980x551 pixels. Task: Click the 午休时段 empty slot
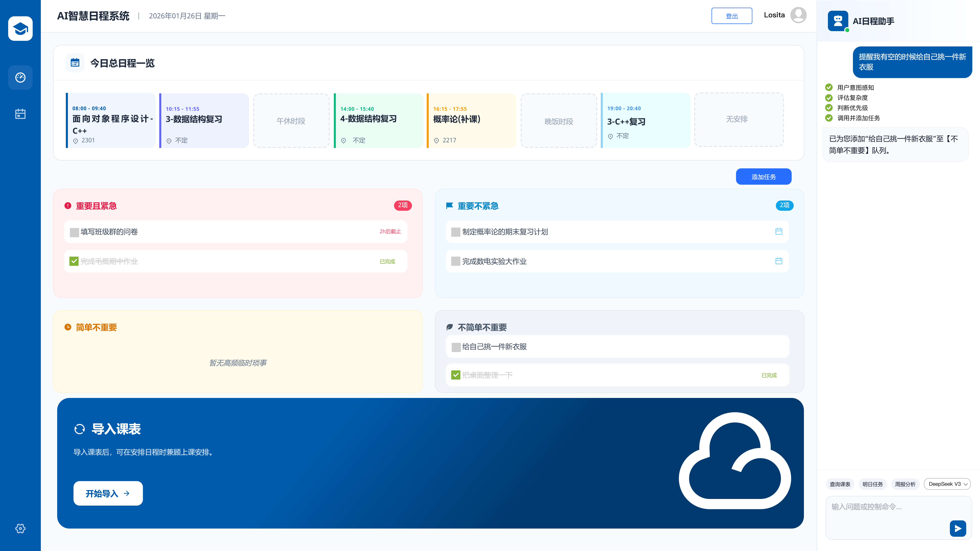pyautogui.click(x=291, y=121)
